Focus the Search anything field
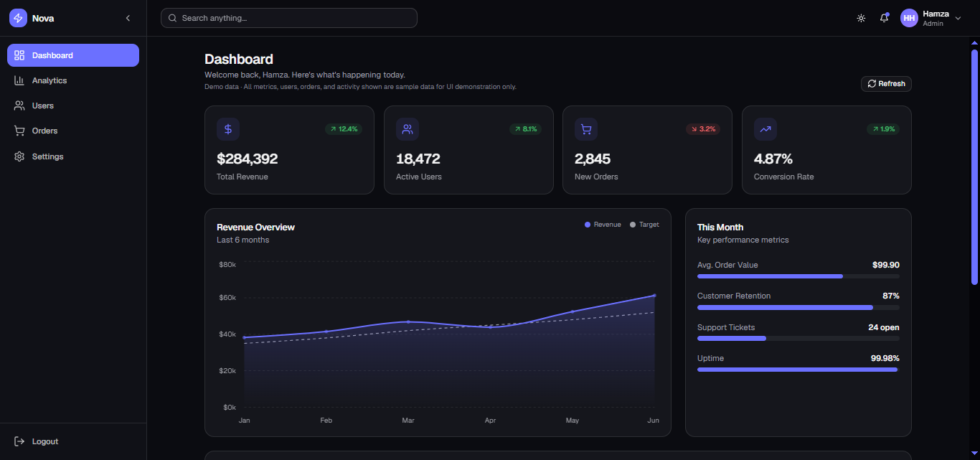This screenshot has width=980, height=460. pyautogui.click(x=289, y=18)
